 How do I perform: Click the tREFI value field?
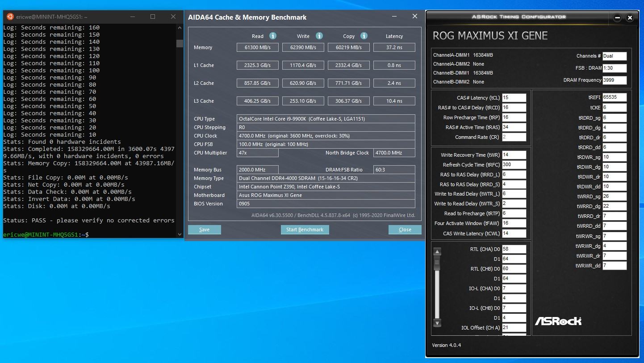(x=615, y=97)
